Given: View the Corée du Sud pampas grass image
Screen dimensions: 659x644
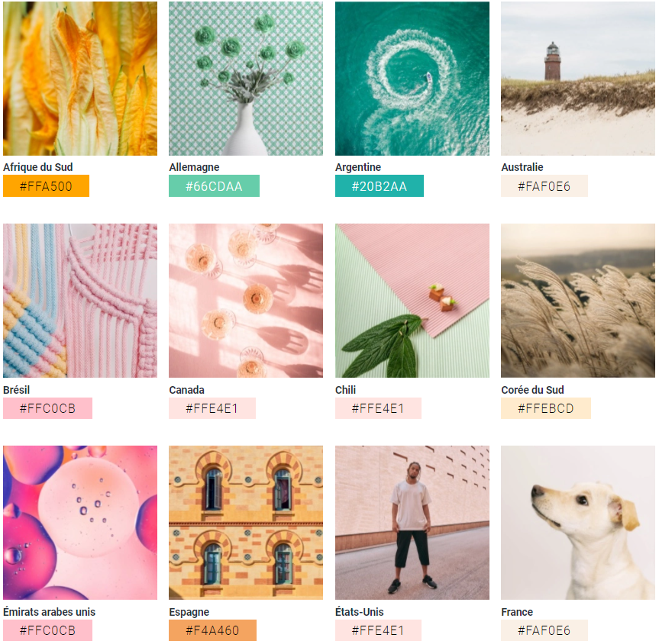Looking at the screenshot, I should pyautogui.click(x=578, y=301).
